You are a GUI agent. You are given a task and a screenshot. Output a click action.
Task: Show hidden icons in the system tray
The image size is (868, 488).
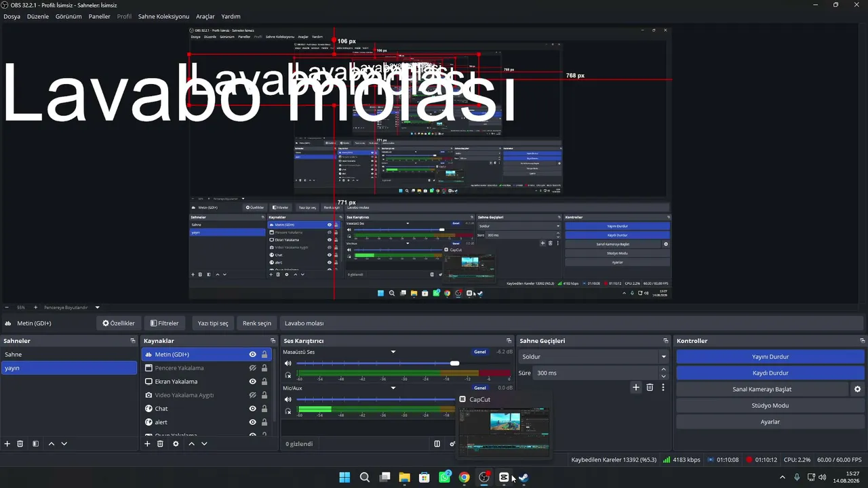pyautogui.click(x=783, y=477)
